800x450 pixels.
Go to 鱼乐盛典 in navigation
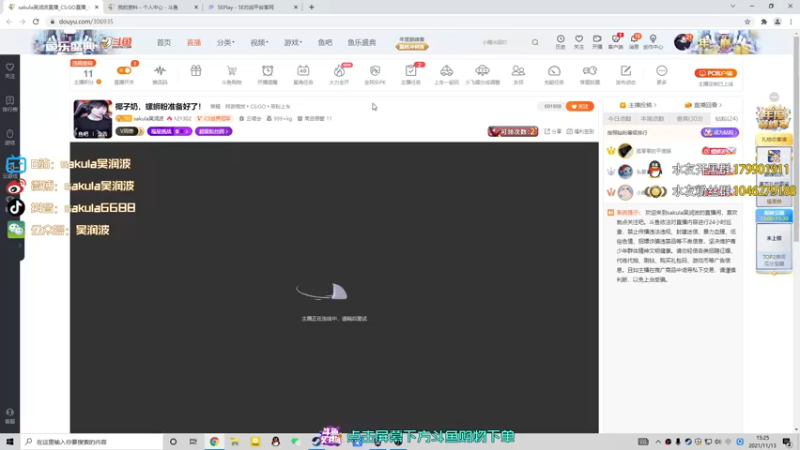point(362,42)
